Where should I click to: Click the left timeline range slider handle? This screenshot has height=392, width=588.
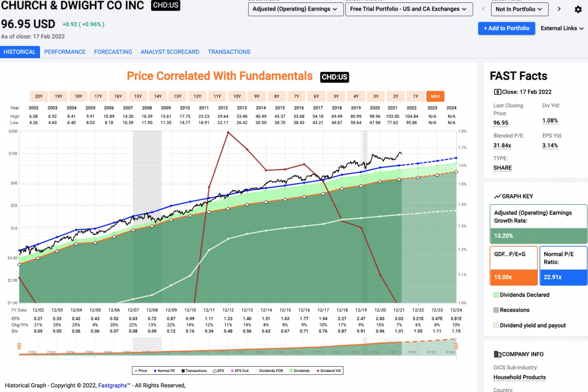click(19, 346)
